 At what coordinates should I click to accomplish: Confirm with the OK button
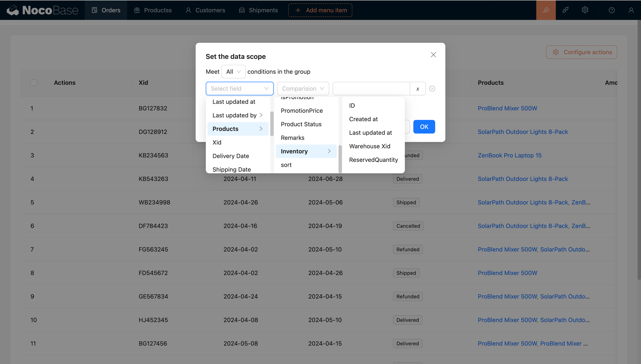tap(424, 126)
